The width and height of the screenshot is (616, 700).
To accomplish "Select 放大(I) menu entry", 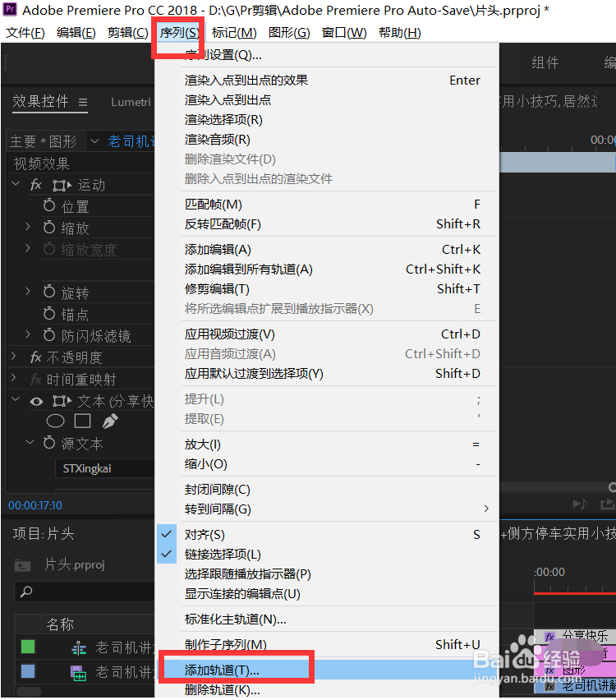I will 326,444.
